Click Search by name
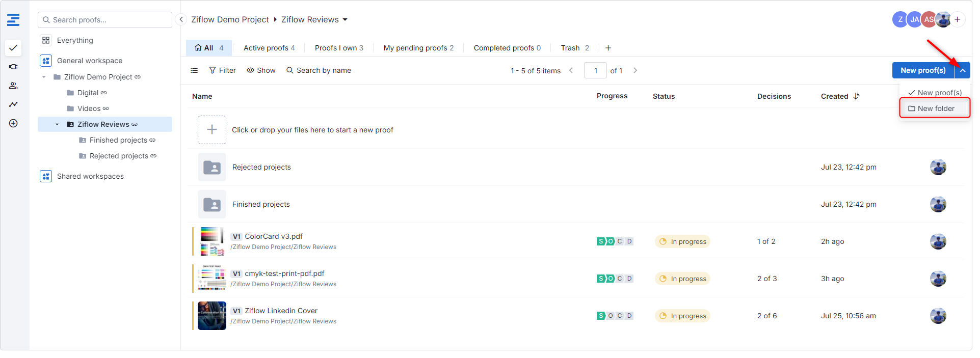The image size is (980, 358). pos(319,70)
